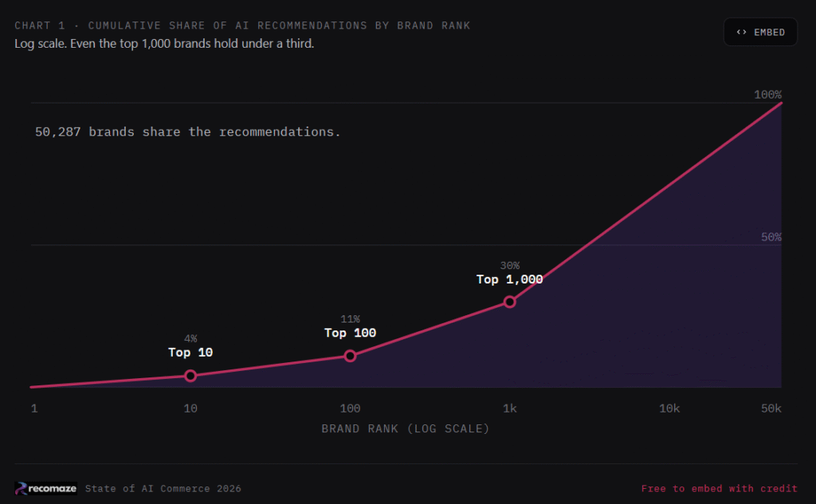Click the Embed button
816x504 pixels.
point(760,33)
